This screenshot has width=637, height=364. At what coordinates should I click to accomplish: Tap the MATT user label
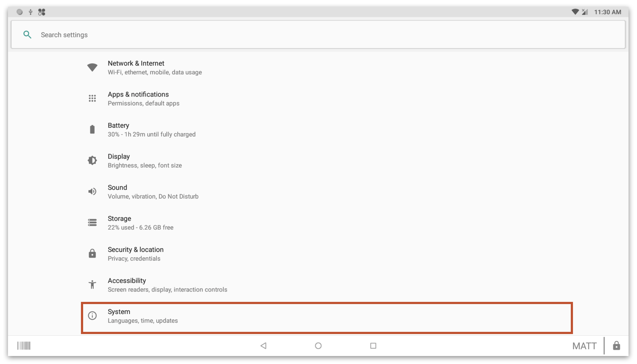pos(585,346)
